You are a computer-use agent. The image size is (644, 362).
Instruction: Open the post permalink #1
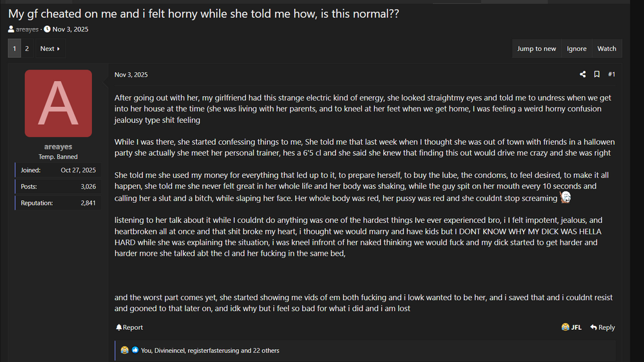coord(611,75)
